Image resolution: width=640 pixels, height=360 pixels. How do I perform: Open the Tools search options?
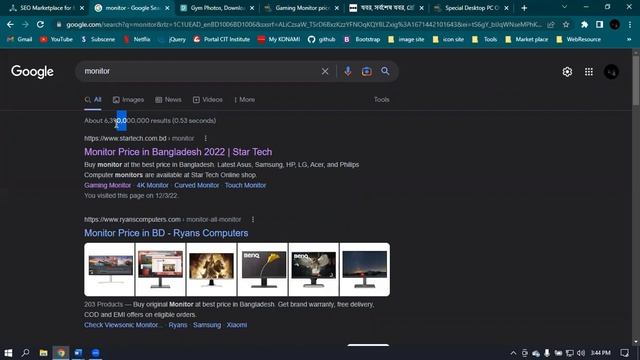(x=382, y=100)
